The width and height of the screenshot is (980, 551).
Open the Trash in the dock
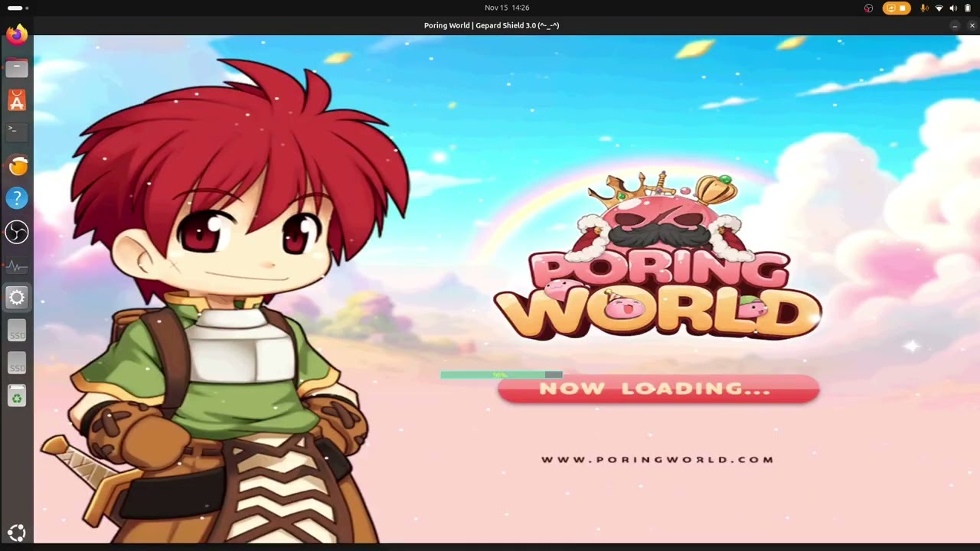click(x=17, y=396)
